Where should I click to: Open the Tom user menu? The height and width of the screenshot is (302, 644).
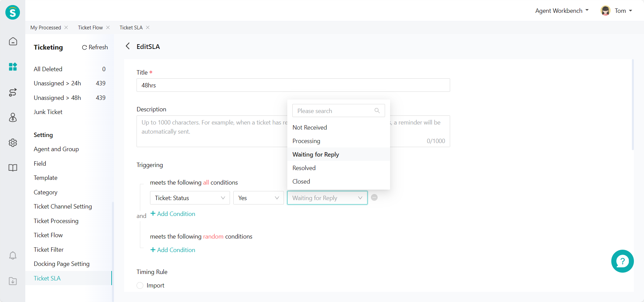[623, 11]
